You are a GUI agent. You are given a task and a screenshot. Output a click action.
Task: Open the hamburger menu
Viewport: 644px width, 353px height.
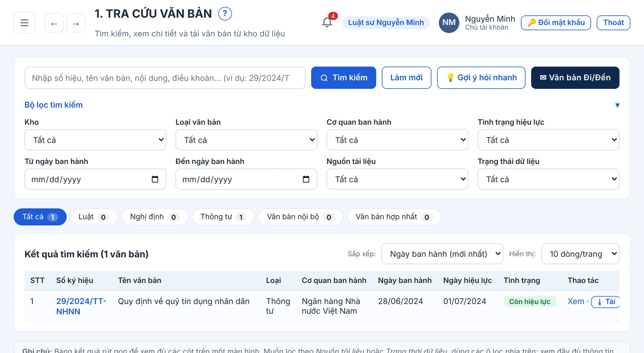[24, 23]
